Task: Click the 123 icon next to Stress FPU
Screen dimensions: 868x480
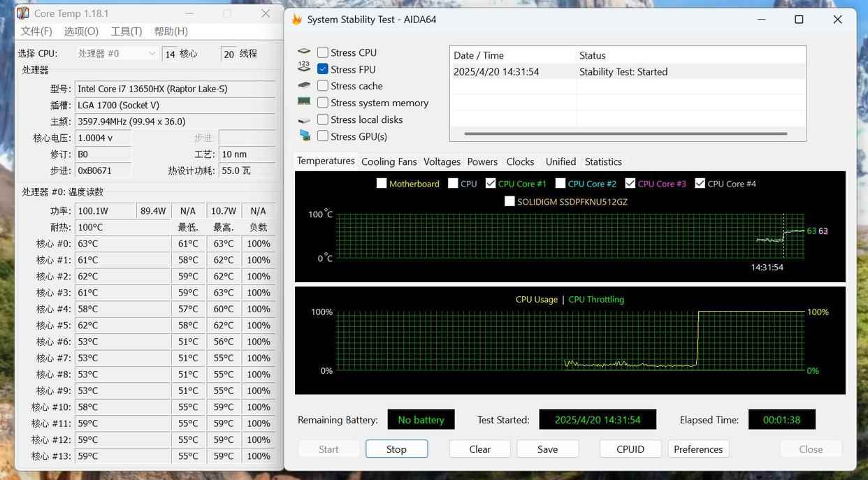Action: coord(304,68)
